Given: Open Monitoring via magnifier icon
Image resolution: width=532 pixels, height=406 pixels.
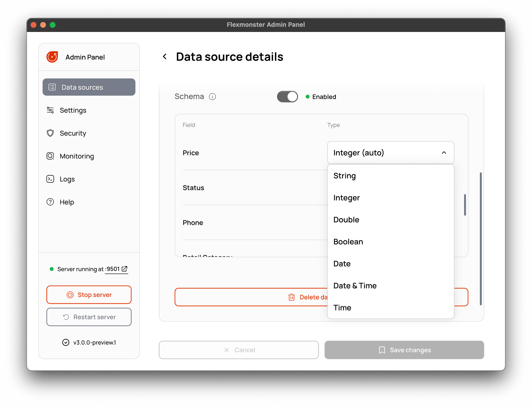Looking at the screenshot, I should pos(50,156).
